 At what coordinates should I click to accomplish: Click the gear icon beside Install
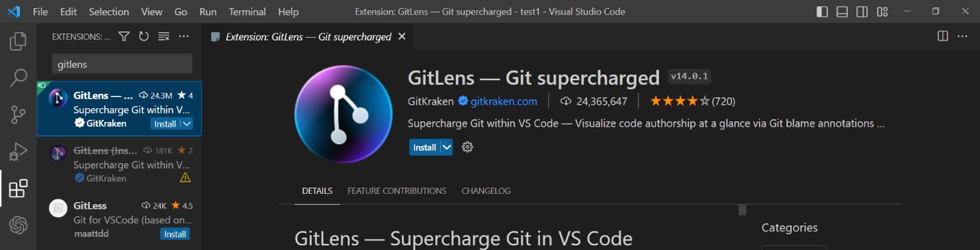[468, 147]
